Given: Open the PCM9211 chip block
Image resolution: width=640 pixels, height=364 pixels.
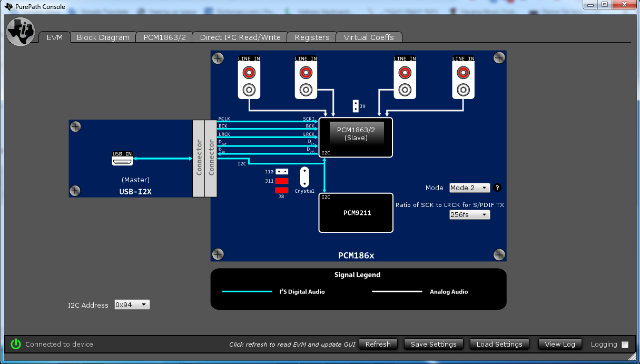Looking at the screenshot, I should [356, 213].
